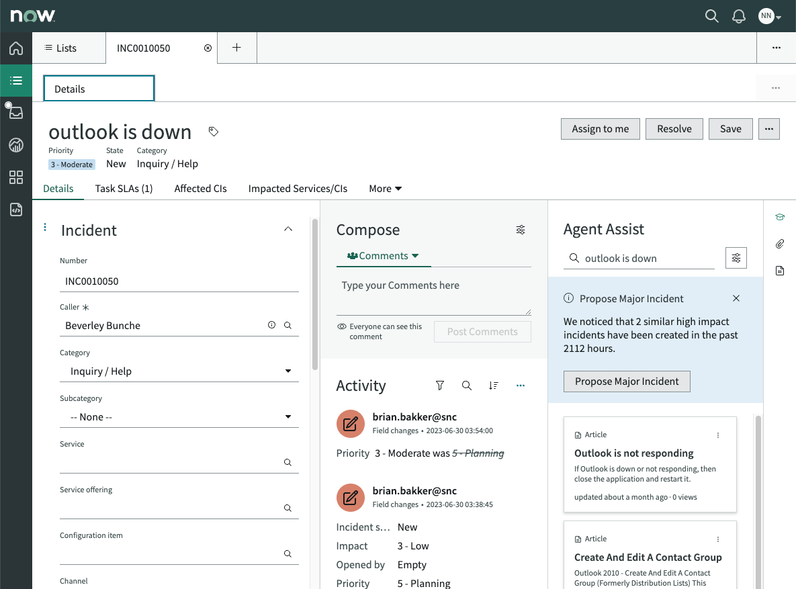796x589 pixels.
Task: Open notifications bell in header
Action: [739, 16]
